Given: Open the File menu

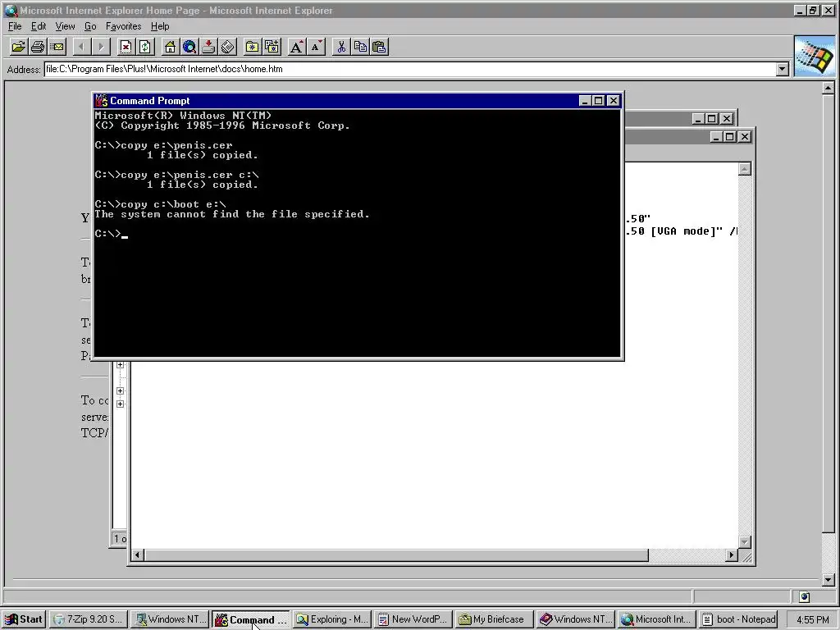Looking at the screenshot, I should 15,26.
